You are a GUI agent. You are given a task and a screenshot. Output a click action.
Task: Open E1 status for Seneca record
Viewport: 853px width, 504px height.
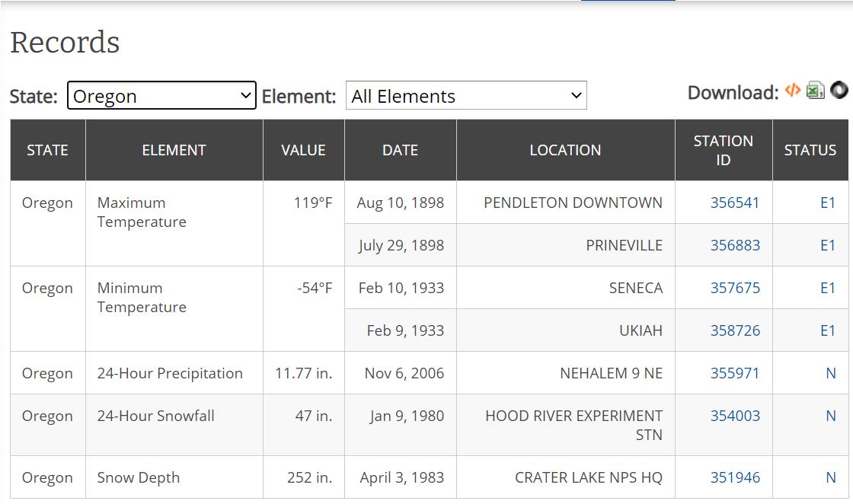pyautogui.click(x=827, y=289)
